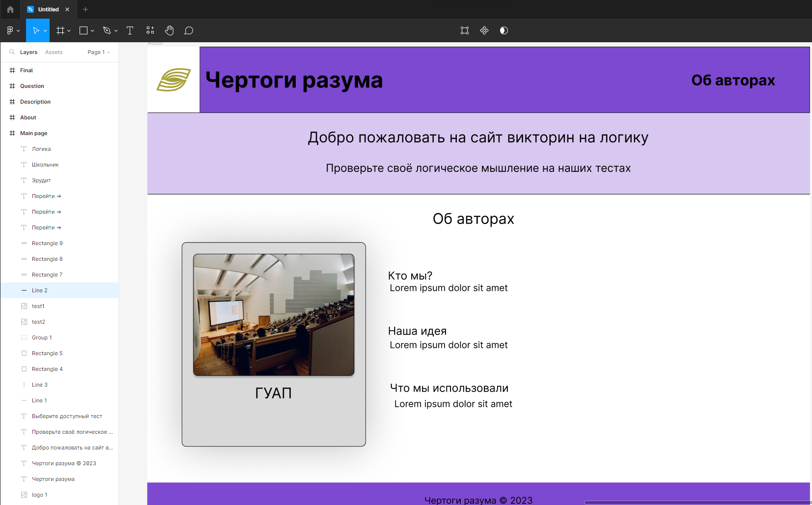Select the Move tool arrow
Image resolution: width=812 pixels, height=505 pixels.
36,30
